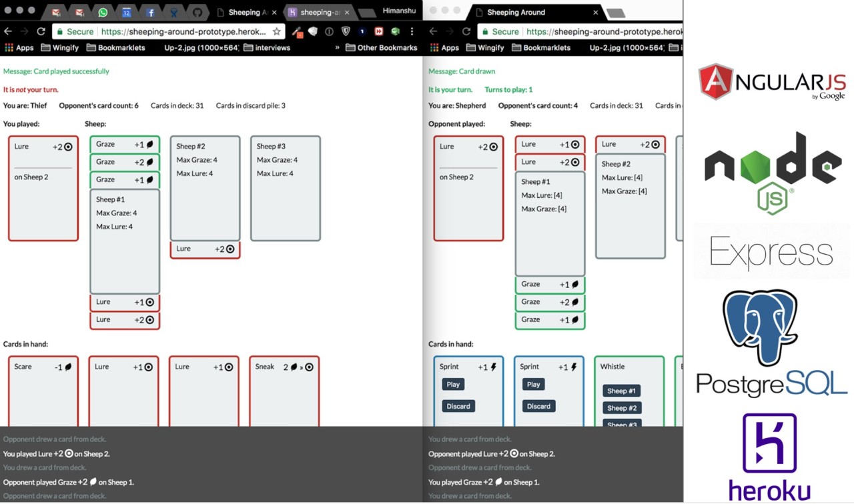Click the red fast-forward extension icon
This screenshot has width=854, height=504.
[378, 31]
